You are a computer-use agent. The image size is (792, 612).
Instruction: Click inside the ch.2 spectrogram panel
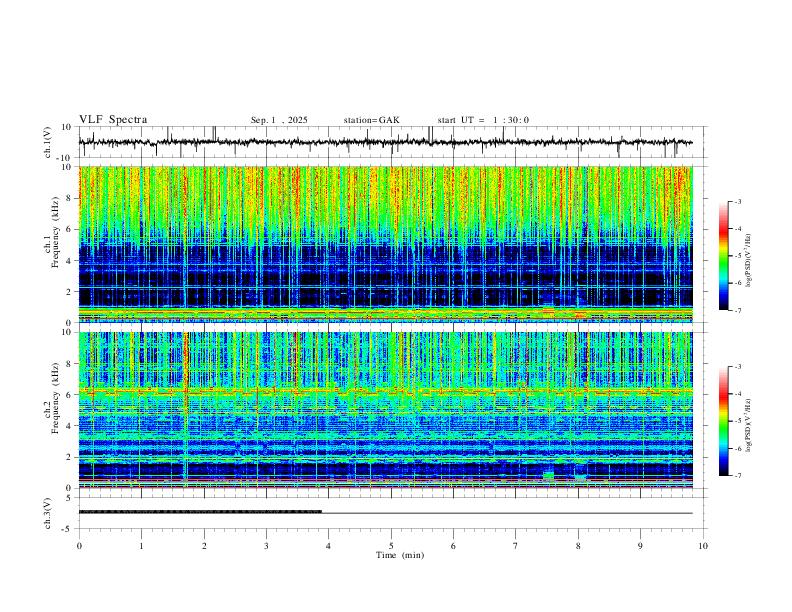(x=385, y=410)
